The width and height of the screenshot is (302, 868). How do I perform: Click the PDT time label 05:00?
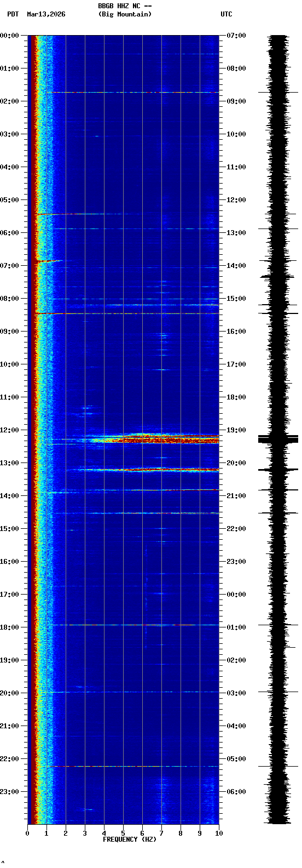click(x=9, y=200)
